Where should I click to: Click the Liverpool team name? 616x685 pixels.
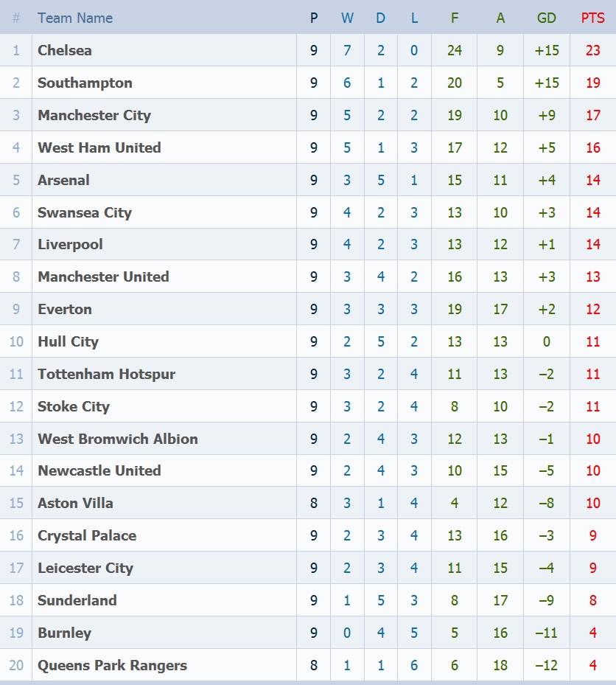[70, 244]
